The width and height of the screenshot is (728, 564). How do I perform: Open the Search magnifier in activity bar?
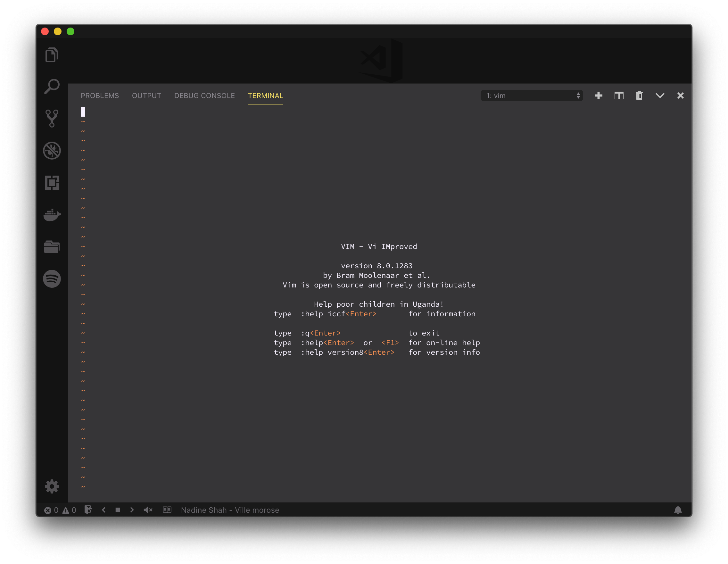(x=52, y=87)
